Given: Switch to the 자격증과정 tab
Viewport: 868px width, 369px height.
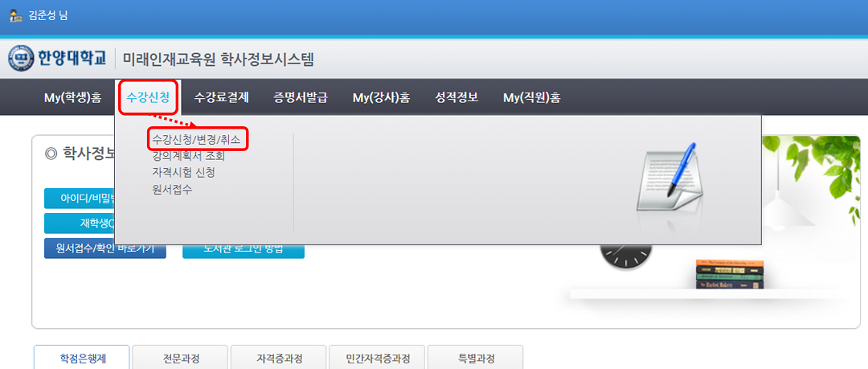Looking at the screenshot, I should click(279, 359).
